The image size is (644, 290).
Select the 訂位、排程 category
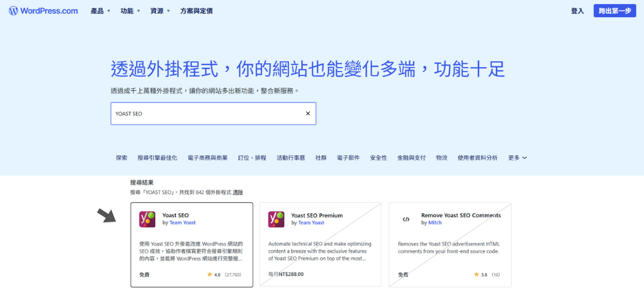click(252, 158)
